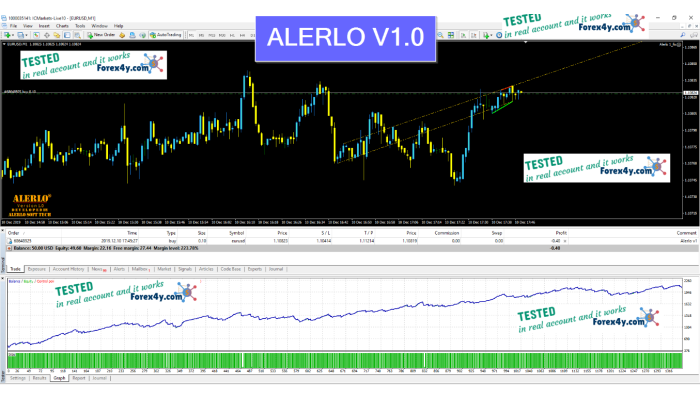This screenshot has height=400, width=700.
Task: Open the Profiles toolbar icon
Action: (21, 35)
